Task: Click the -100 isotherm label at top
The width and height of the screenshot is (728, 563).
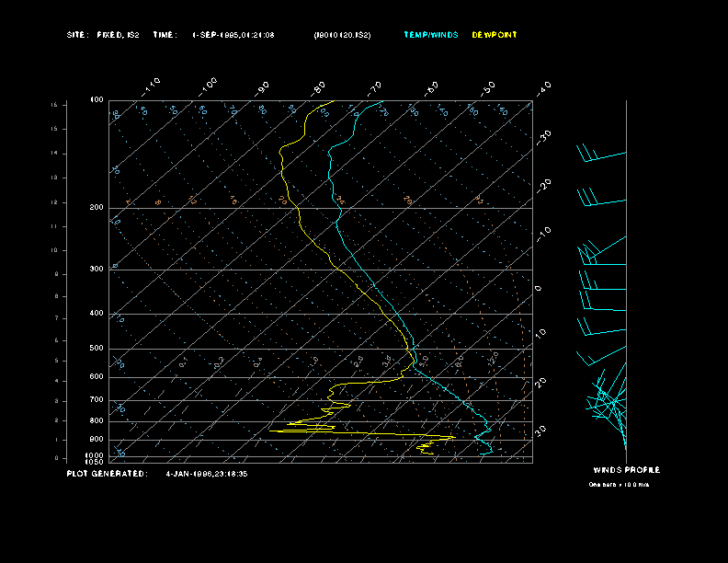Action: point(207,87)
